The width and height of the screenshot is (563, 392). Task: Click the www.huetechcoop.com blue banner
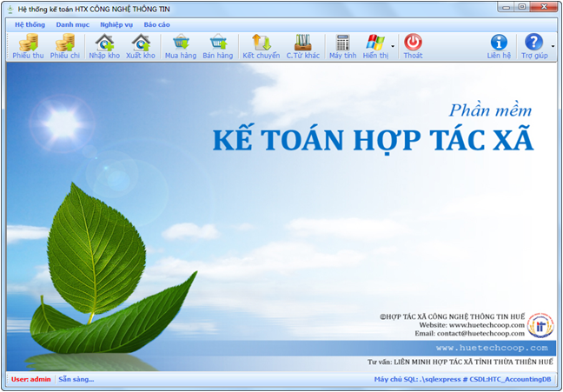492,348
